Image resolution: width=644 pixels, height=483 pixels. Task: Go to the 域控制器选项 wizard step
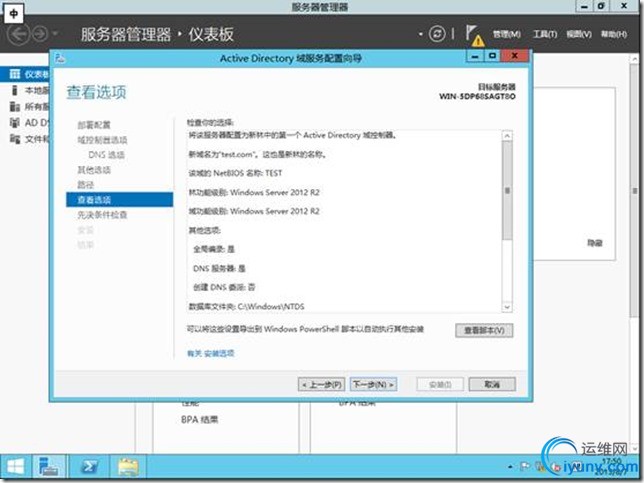point(102,140)
